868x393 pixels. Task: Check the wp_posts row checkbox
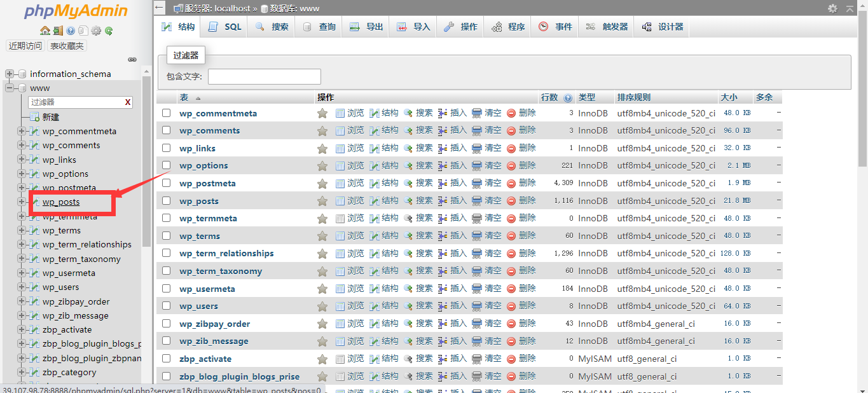point(166,200)
